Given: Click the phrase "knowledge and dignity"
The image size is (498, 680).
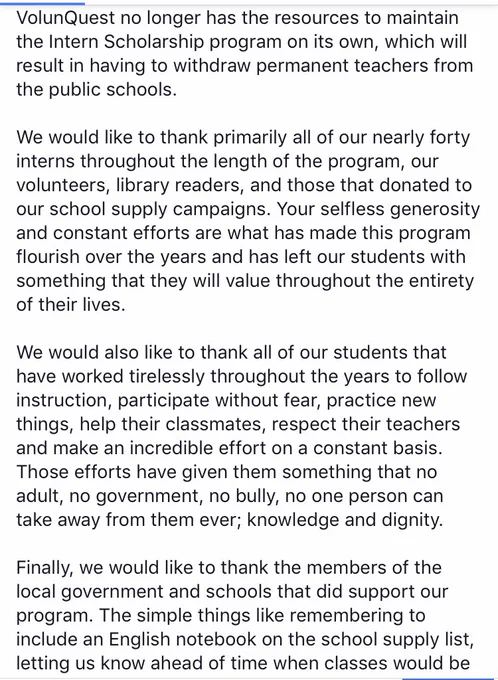Looking at the screenshot, I should [x=344, y=520].
